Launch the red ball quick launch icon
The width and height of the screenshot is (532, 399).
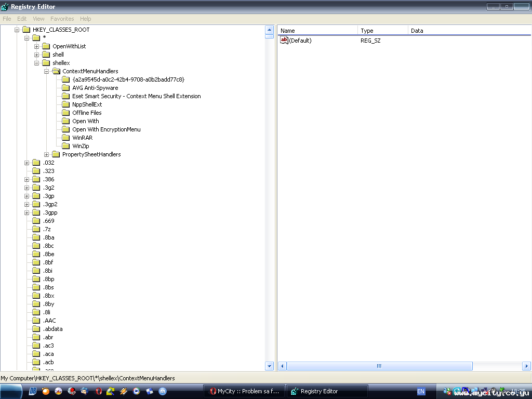[72, 391]
